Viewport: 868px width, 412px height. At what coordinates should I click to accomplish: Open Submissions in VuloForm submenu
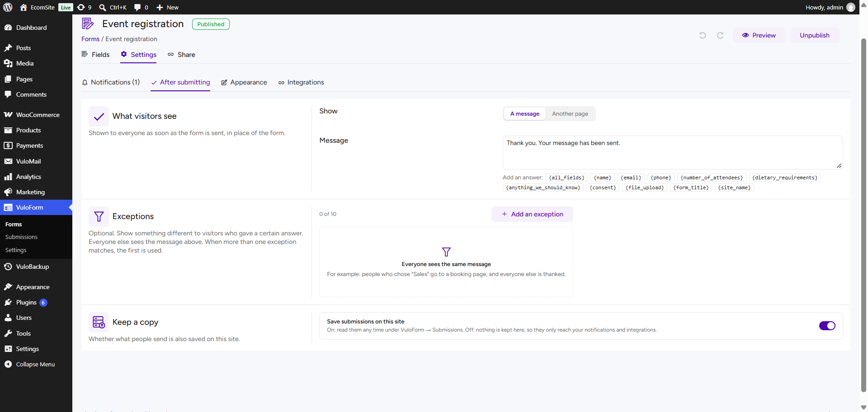click(x=21, y=237)
